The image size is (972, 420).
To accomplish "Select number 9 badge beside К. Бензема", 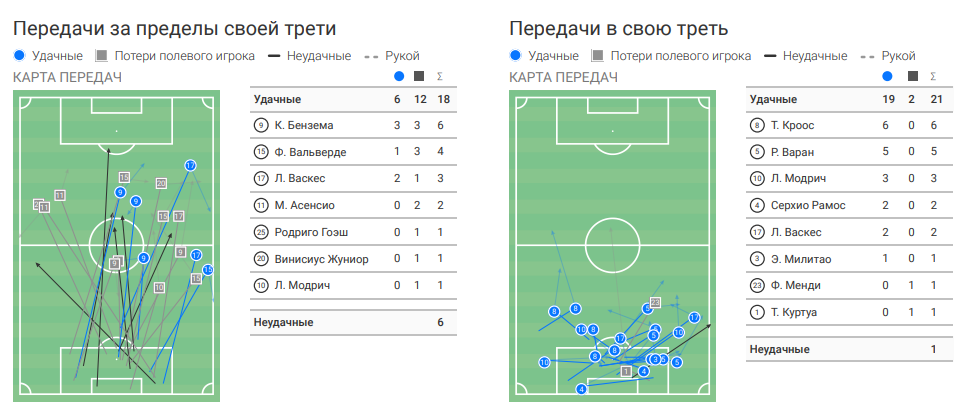I will coord(261,125).
